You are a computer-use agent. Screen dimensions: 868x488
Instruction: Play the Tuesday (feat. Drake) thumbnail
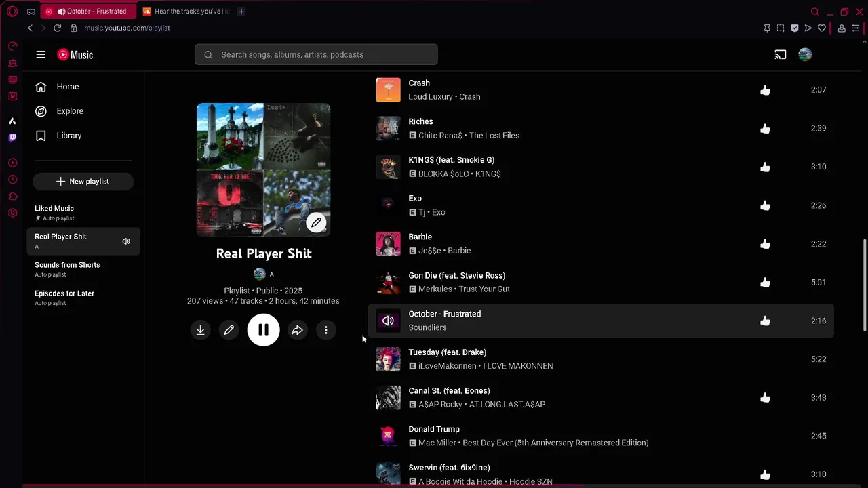389,359
